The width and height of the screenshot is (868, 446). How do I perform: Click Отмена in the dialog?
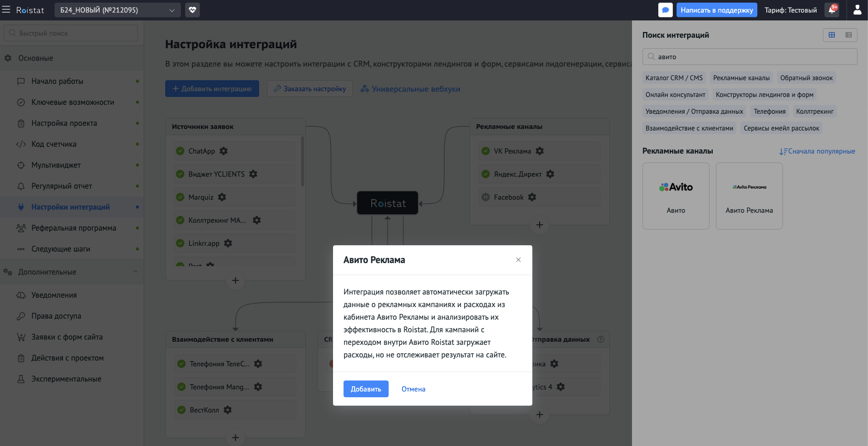pyautogui.click(x=413, y=389)
